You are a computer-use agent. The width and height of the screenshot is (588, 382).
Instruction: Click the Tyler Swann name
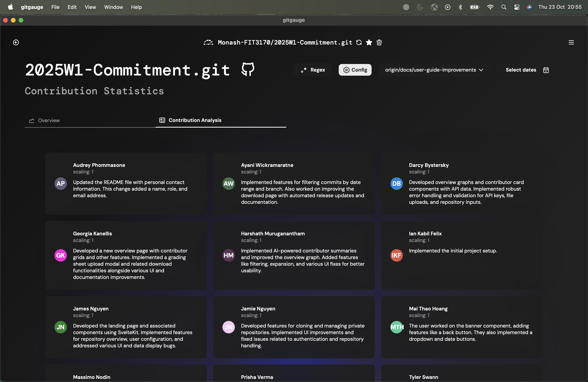tap(423, 377)
